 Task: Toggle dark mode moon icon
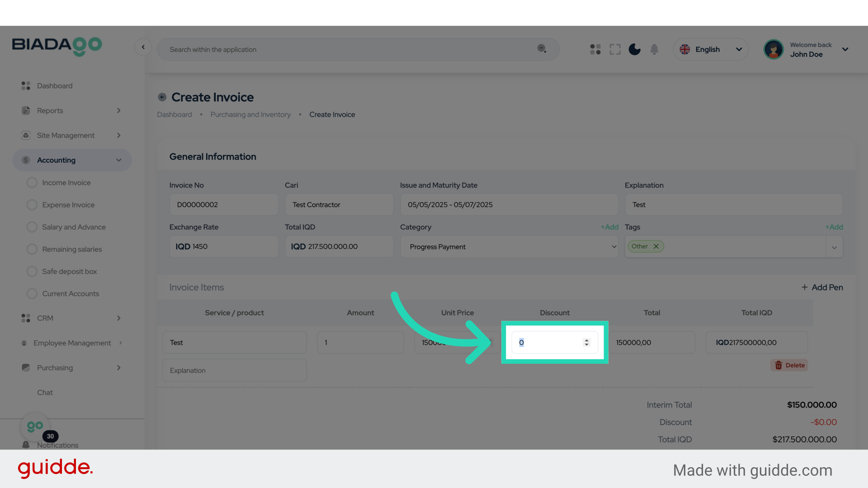(634, 49)
